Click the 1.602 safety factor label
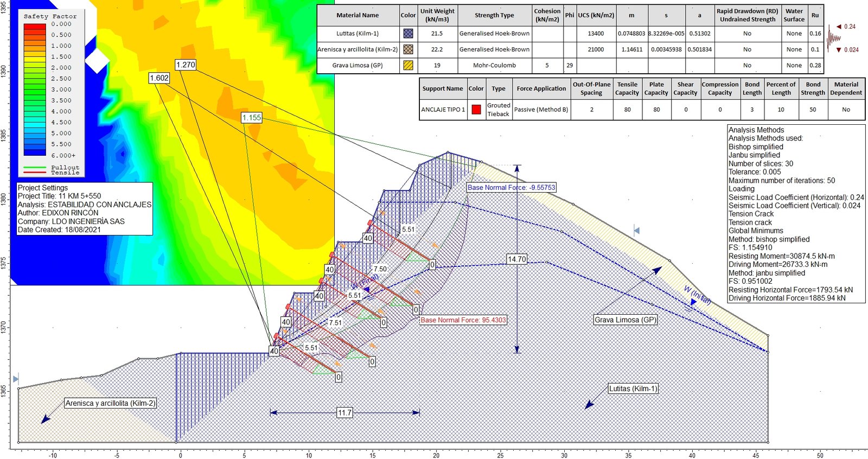The width and height of the screenshot is (868, 459). 159,78
